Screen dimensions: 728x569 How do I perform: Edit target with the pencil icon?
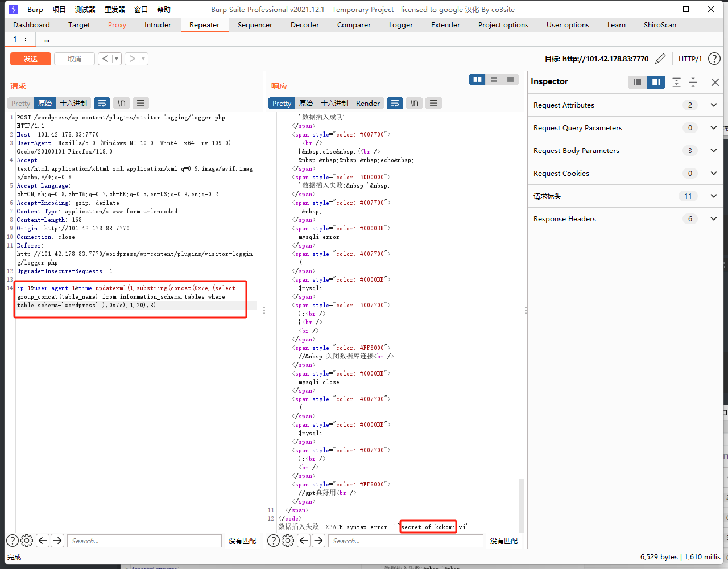point(660,59)
